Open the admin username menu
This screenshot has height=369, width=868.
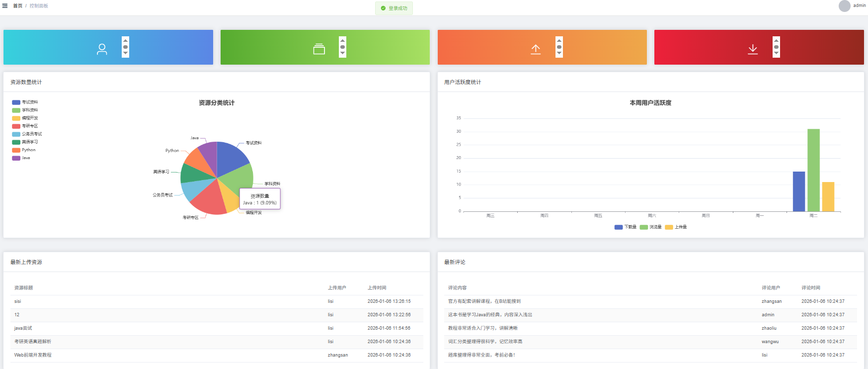coord(860,5)
